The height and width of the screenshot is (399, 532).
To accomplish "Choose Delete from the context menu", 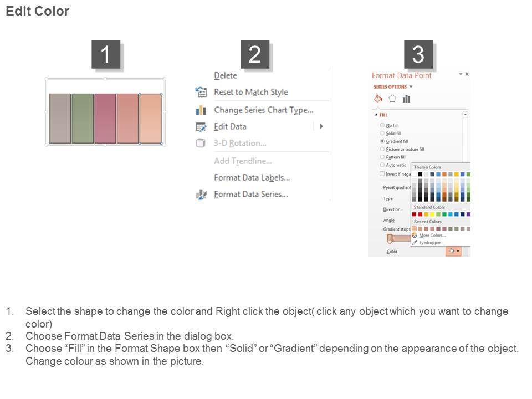I will (x=225, y=75).
